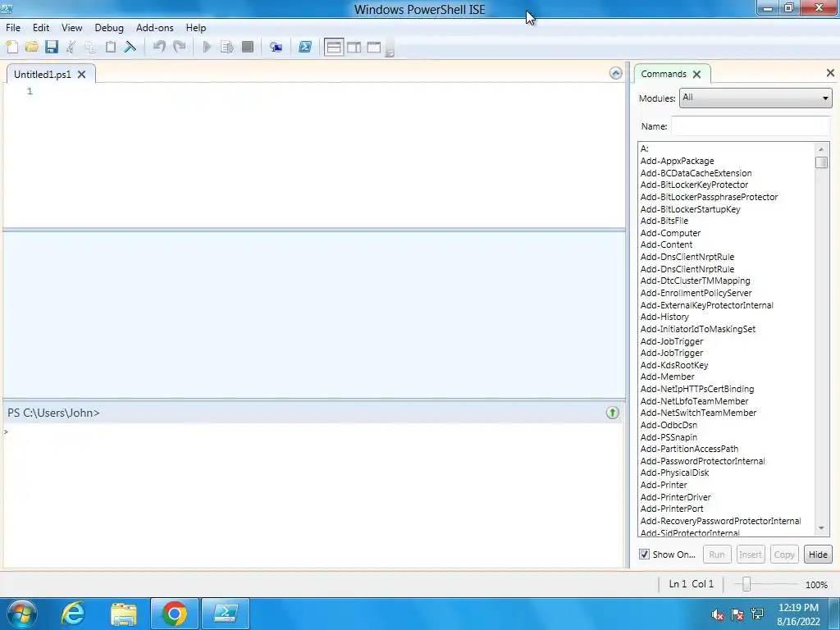Viewport: 840px width, 630px height.
Task: Open the Edit menu
Action: pyautogui.click(x=41, y=28)
